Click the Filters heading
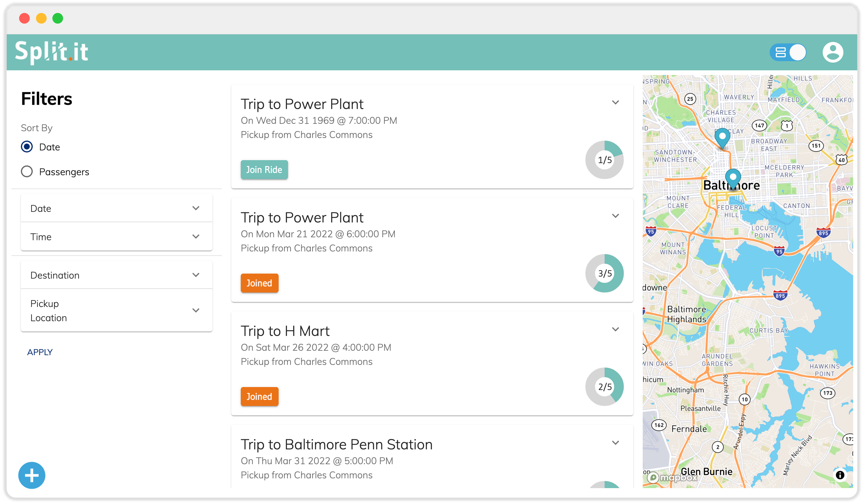 point(46,99)
